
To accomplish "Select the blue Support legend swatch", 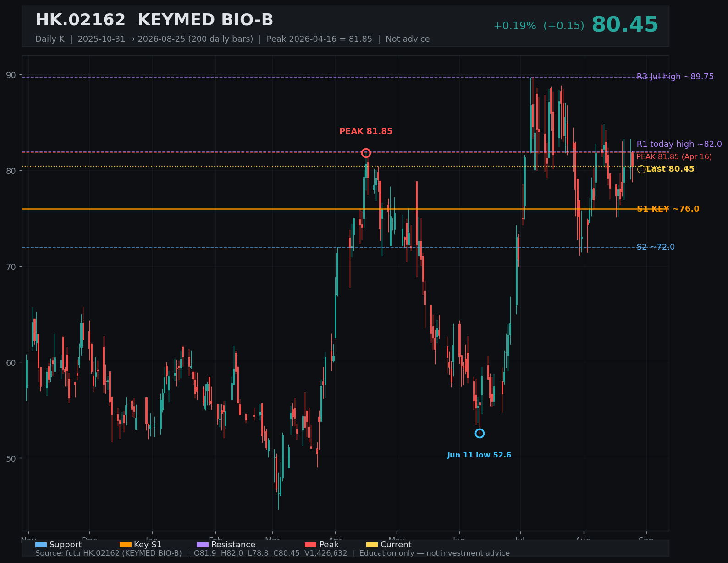I will pos(41,545).
